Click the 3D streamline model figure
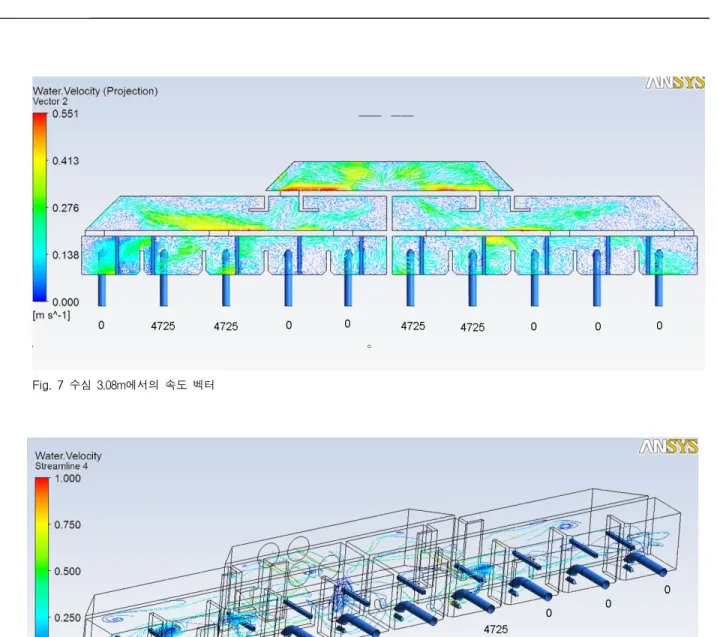This screenshot has width=717, height=637. point(363,537)
